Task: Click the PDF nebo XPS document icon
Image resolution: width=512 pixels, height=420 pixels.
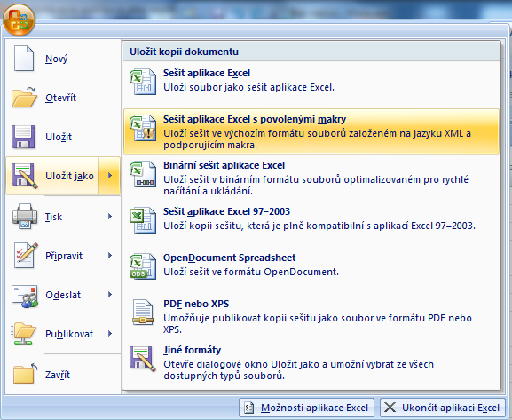Action: tap(143, 313)
